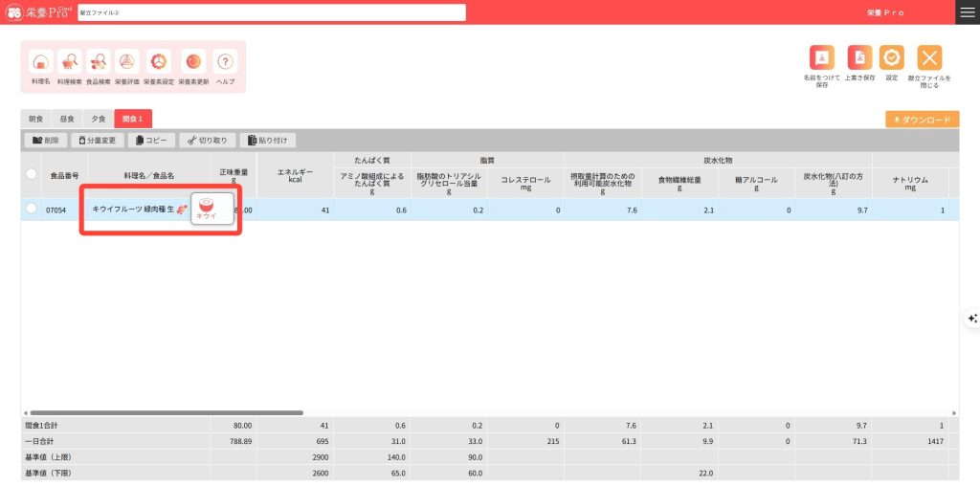The image size is (980, 486).
Task: Click 名前をつけて保存 save-as icon
Action: (x=822, y=57)
